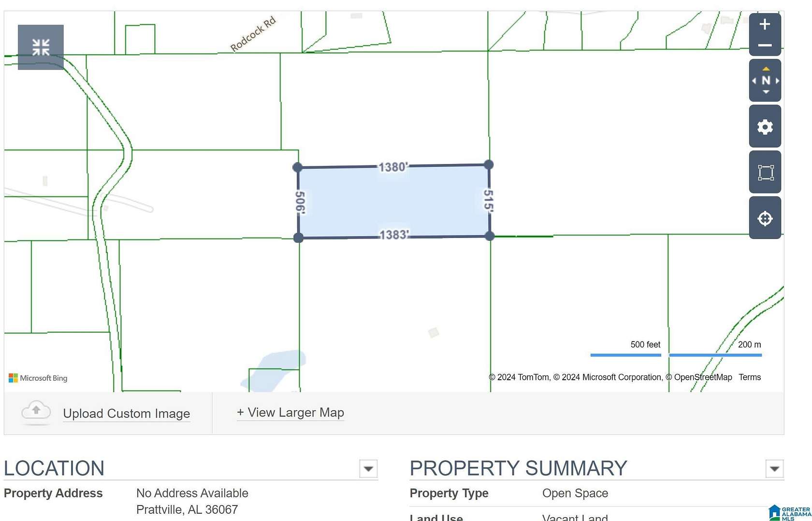
Task: Activate the area selection box tool
Action: [765, 172]
